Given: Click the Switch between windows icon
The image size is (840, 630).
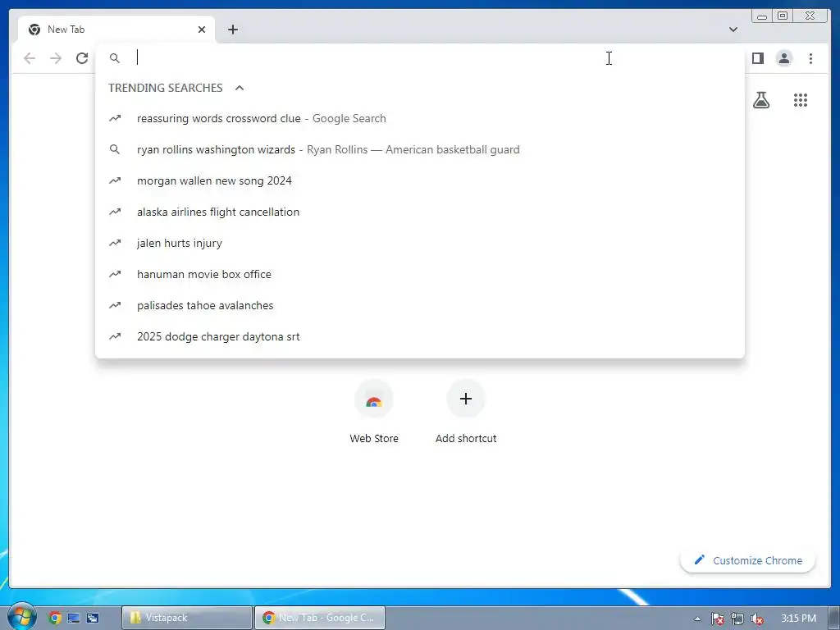Looking at the screenshot, I should tap(93, 618).
